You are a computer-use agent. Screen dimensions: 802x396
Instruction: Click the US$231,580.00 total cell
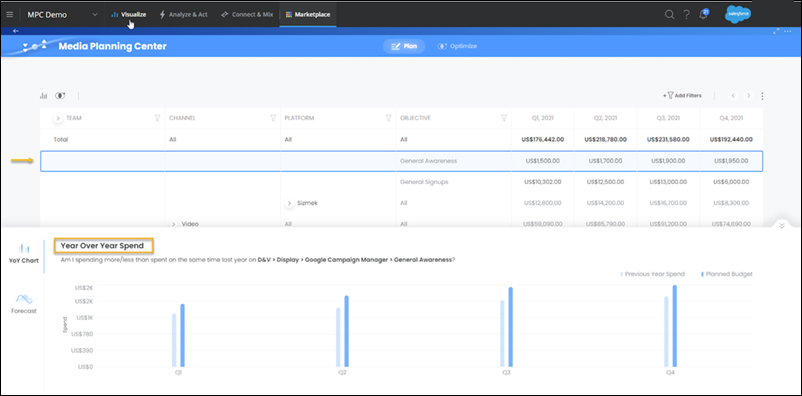click(669, 139)
